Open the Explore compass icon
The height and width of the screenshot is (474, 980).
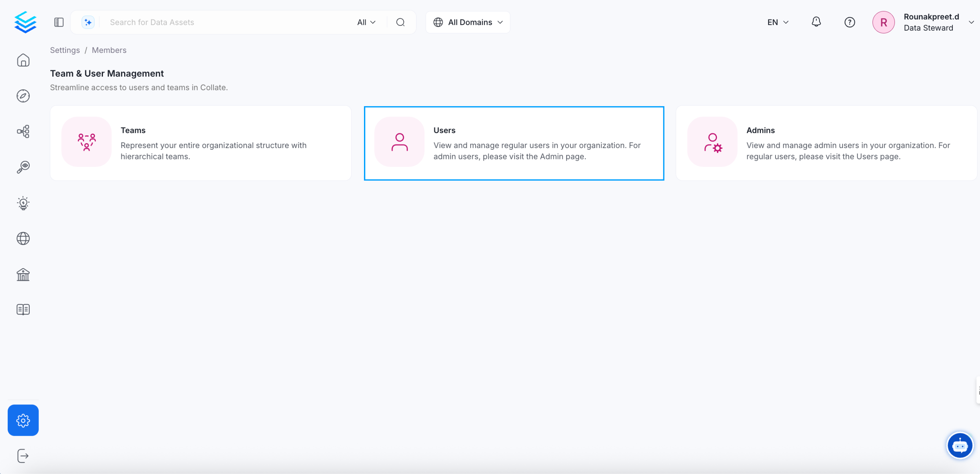coord(23,96)
